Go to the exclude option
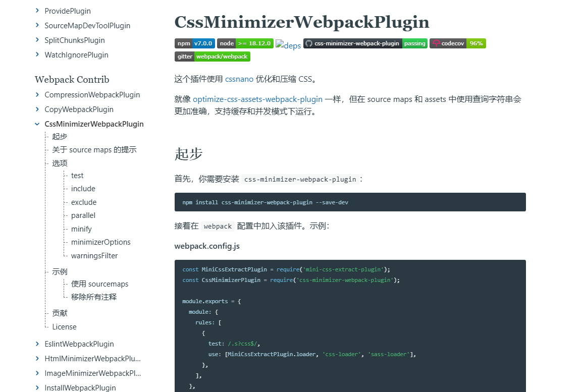Viewport: 583px width, 392px height. click(84, 202)
